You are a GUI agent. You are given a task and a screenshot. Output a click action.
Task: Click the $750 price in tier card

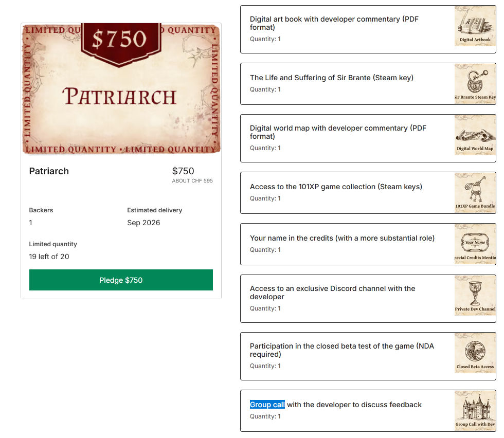click(x=183, y=171)
